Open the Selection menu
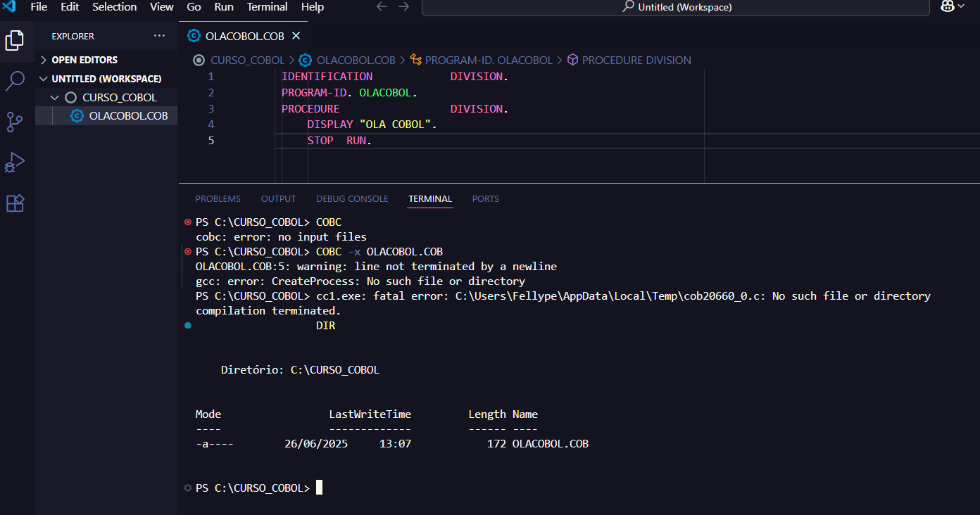 click(x=115, y=7)
